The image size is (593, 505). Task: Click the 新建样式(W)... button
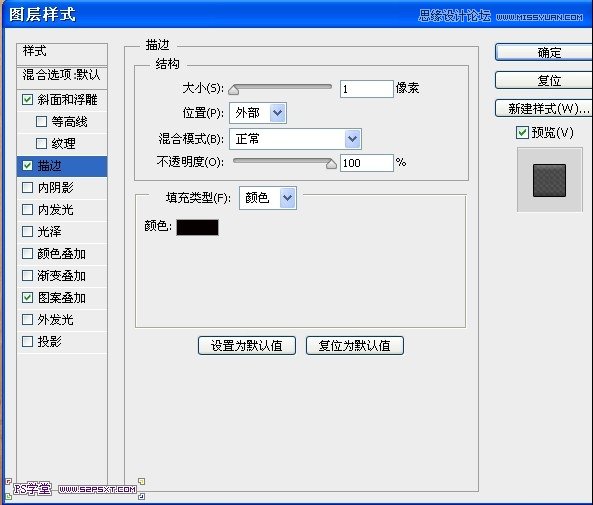544,109
